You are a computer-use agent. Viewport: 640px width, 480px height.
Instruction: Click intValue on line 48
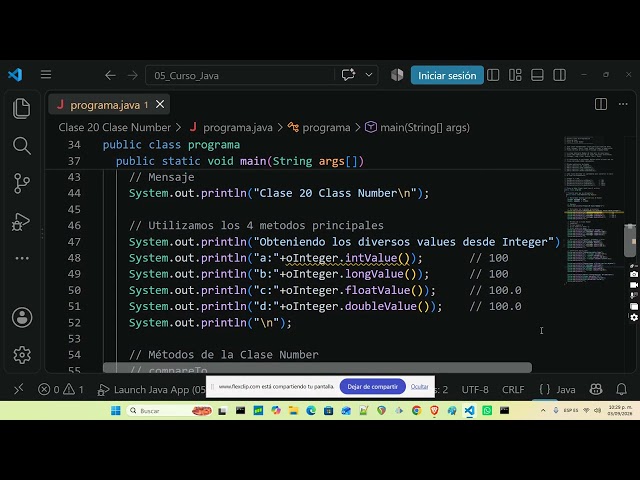[x=371, y=258]
